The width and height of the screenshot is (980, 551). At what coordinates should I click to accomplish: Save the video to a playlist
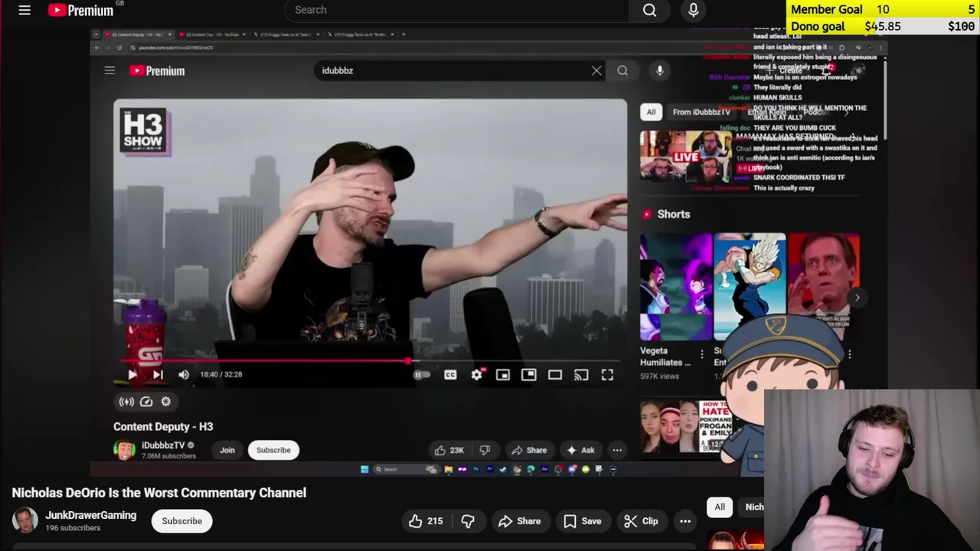coord(583,521)
